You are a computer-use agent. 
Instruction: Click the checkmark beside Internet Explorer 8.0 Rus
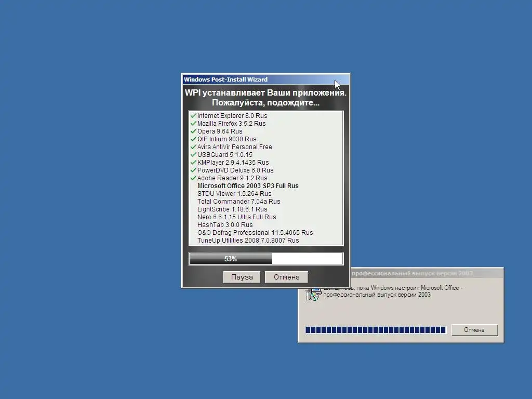193,115
